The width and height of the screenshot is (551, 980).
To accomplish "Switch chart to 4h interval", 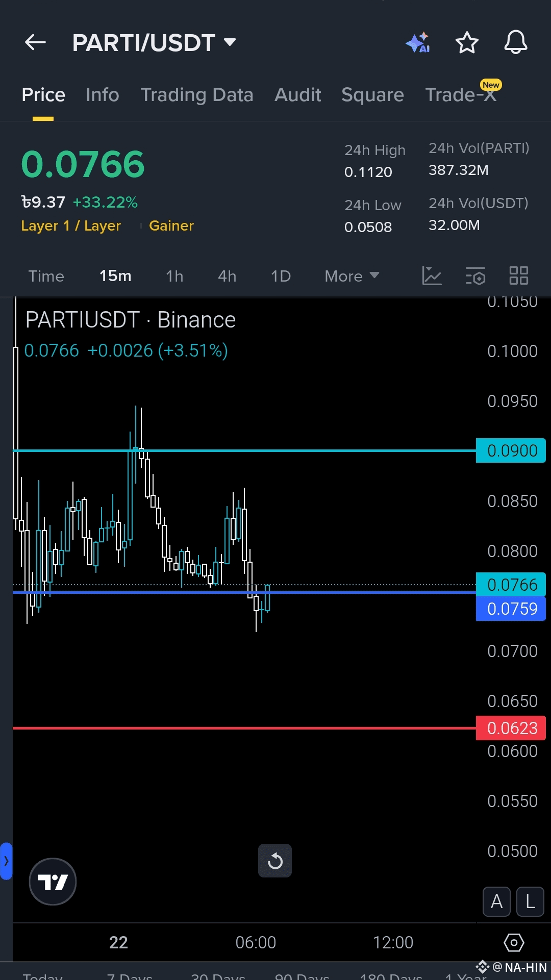I will pyautogui.click(x=227, y=276).
